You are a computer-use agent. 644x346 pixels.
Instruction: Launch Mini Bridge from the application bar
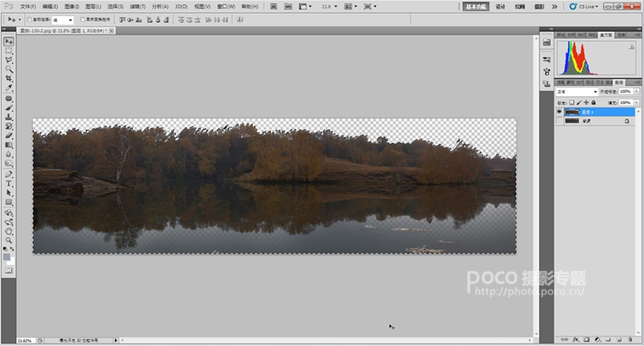click(x=288, y=6)
